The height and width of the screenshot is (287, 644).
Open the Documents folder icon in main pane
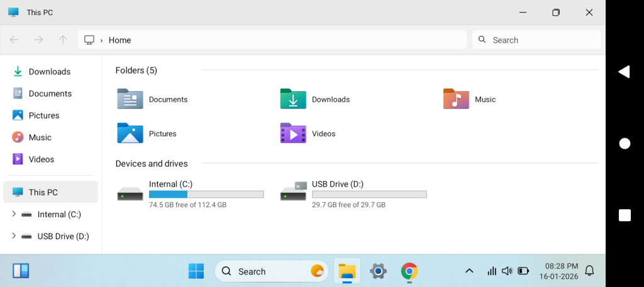pyautogui.click(x=130, y=99)
